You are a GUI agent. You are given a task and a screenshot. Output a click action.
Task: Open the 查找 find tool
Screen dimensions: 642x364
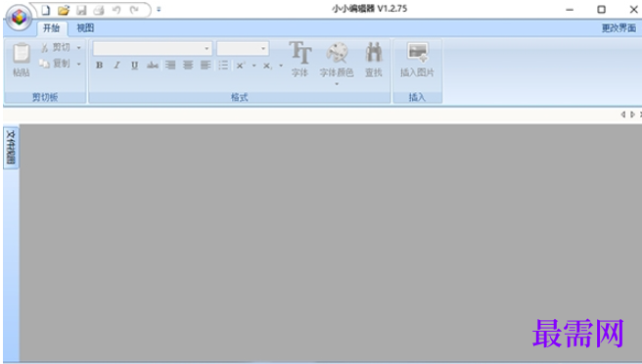374,60
